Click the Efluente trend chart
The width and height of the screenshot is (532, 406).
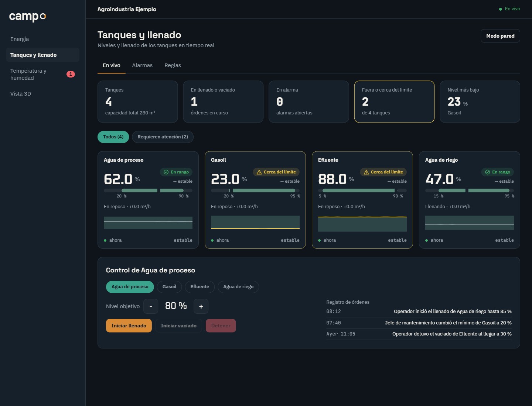coord(362,224)
